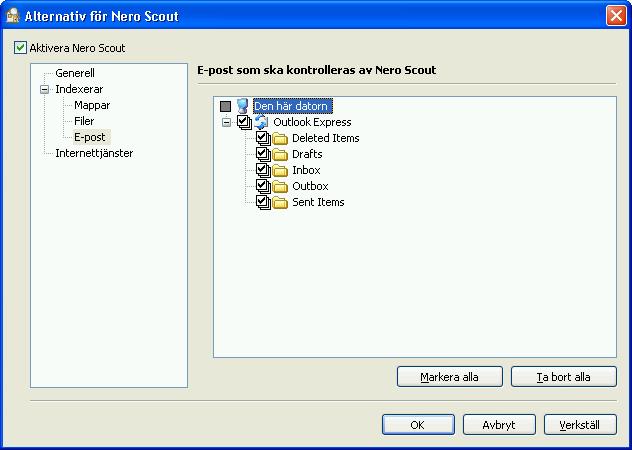Select the Inbox label

[x=306, y=170]
